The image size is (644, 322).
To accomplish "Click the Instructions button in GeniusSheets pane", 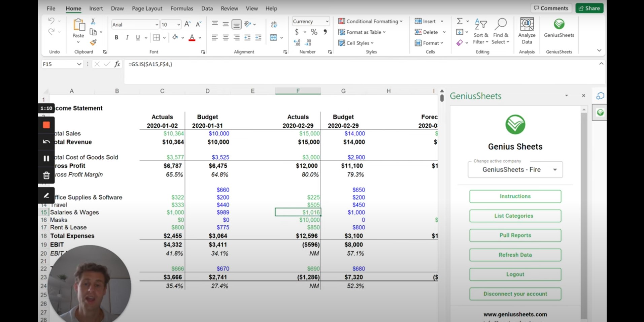I will point(515,196).
